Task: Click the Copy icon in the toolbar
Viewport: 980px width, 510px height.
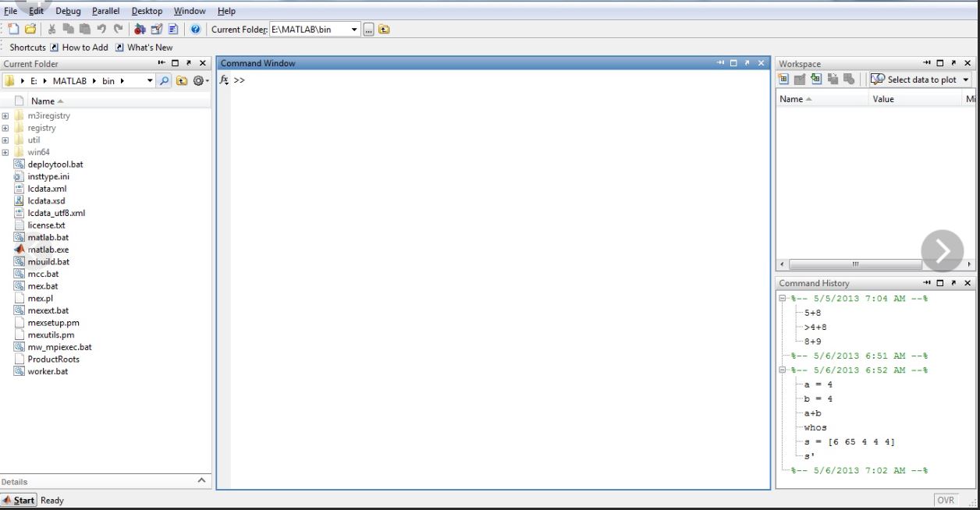Action: click(69, 30)
